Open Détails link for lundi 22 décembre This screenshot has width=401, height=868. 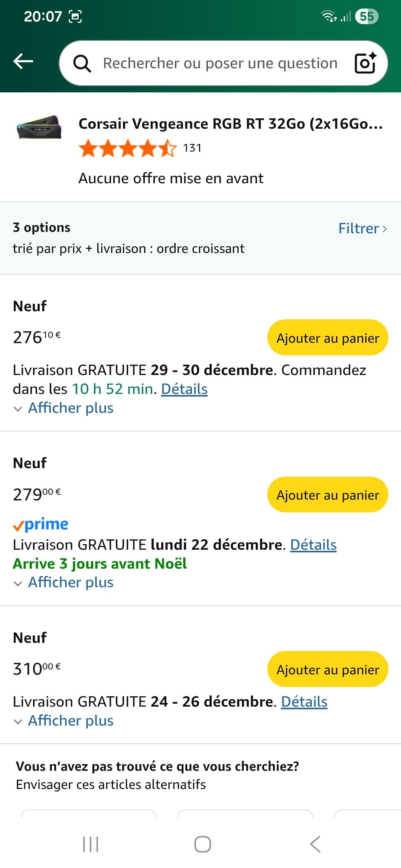coord(313,545)
